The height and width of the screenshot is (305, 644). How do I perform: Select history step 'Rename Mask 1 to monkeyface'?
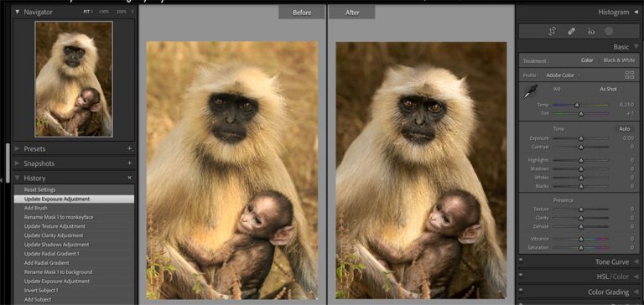click(x=74, y=217)
